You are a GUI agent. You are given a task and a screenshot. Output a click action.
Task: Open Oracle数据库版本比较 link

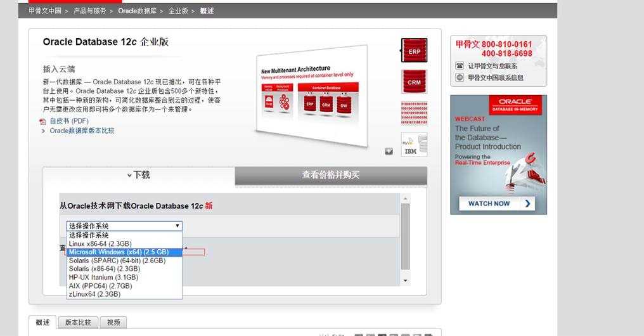coord(82,131)
